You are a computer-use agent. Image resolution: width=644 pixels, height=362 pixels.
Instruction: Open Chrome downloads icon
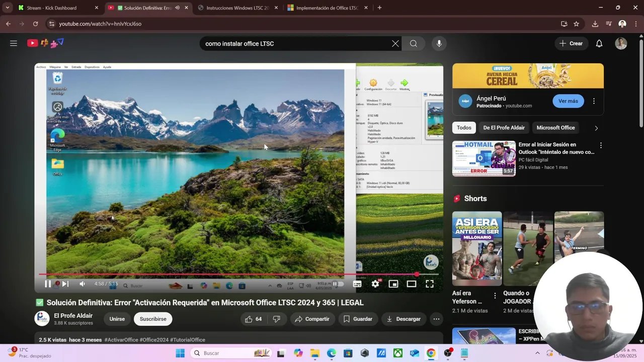tap(595, 24)
